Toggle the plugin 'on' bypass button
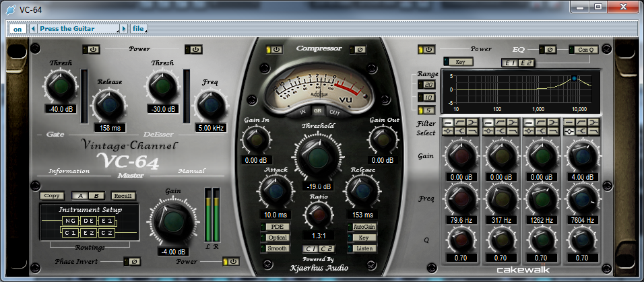 [18, 29]
